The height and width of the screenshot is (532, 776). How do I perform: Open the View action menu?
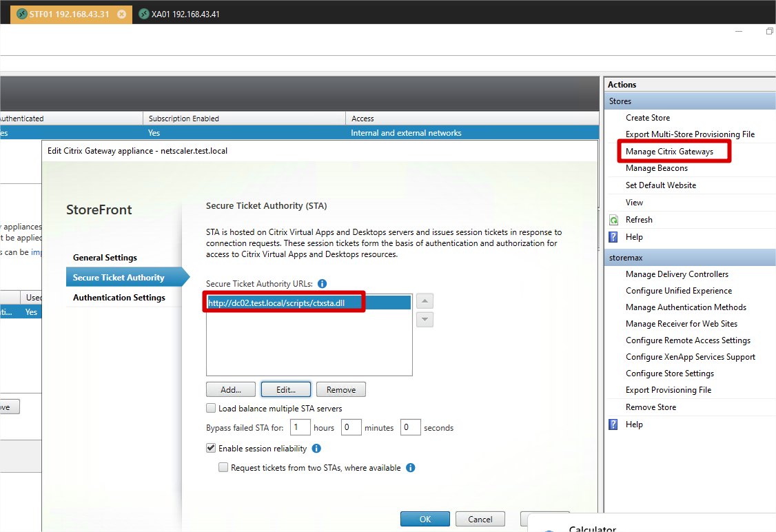point(634,203)
